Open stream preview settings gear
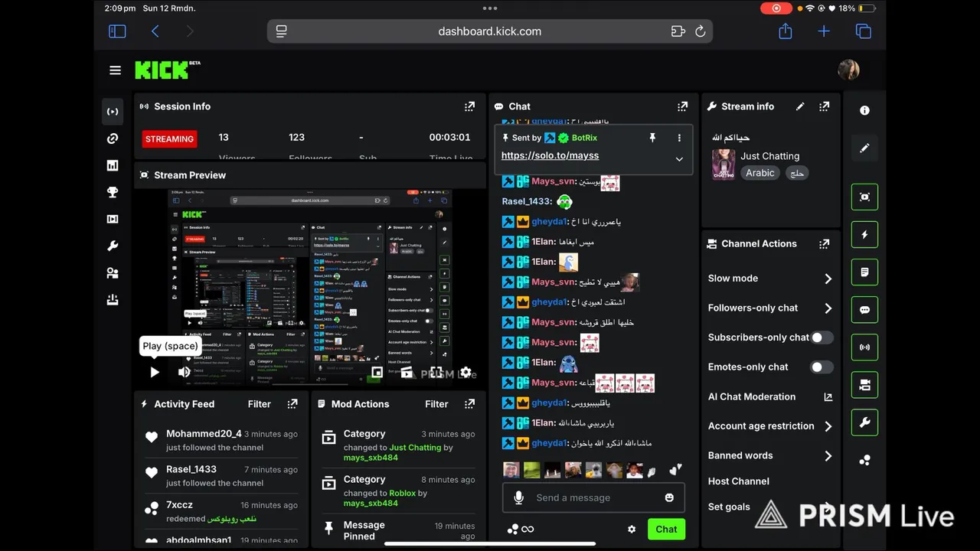This screenshot has height=551, width=980. click(465, 373)
